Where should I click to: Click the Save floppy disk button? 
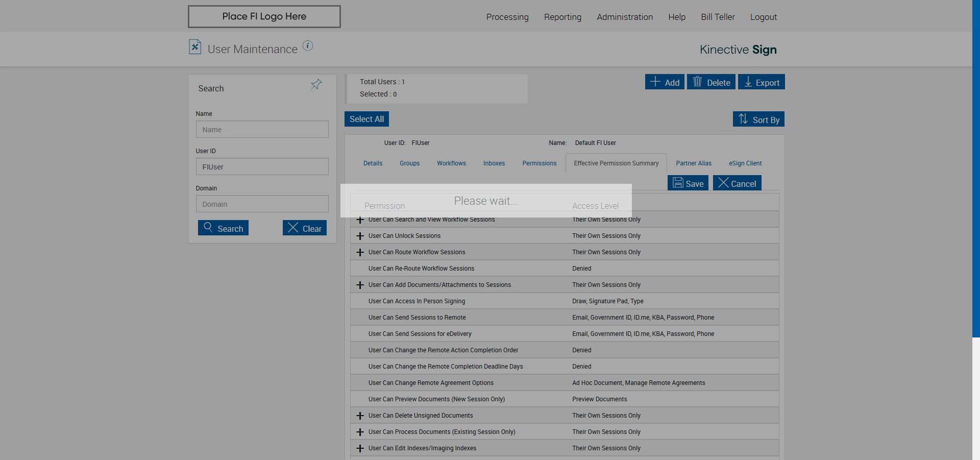688,183
